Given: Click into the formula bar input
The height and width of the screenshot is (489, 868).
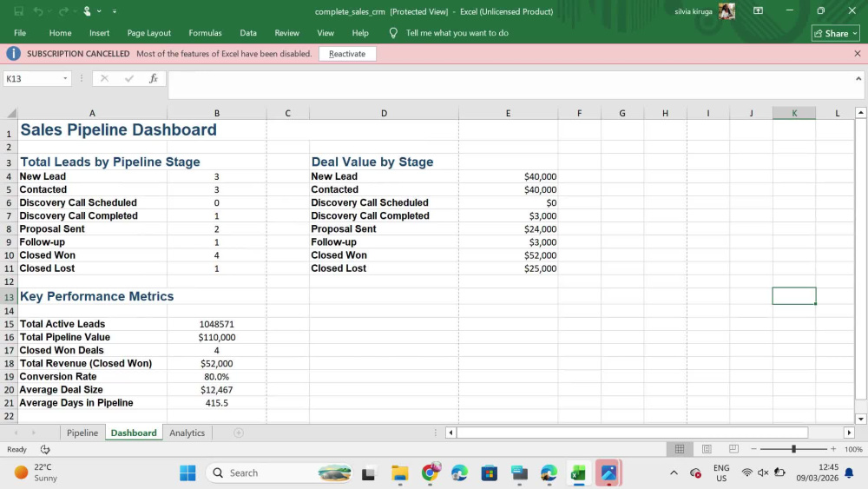Looking at the screenshot, I should point(510,85).
